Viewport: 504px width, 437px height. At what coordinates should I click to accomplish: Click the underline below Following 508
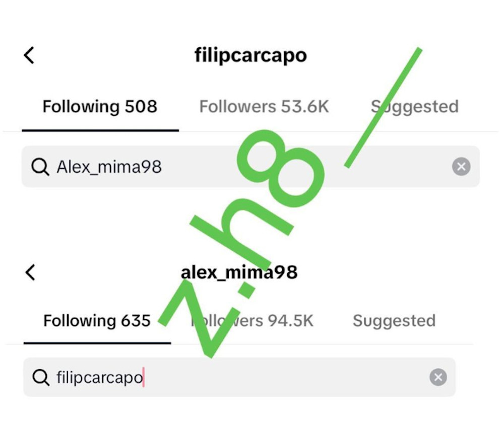pos(100,130)
